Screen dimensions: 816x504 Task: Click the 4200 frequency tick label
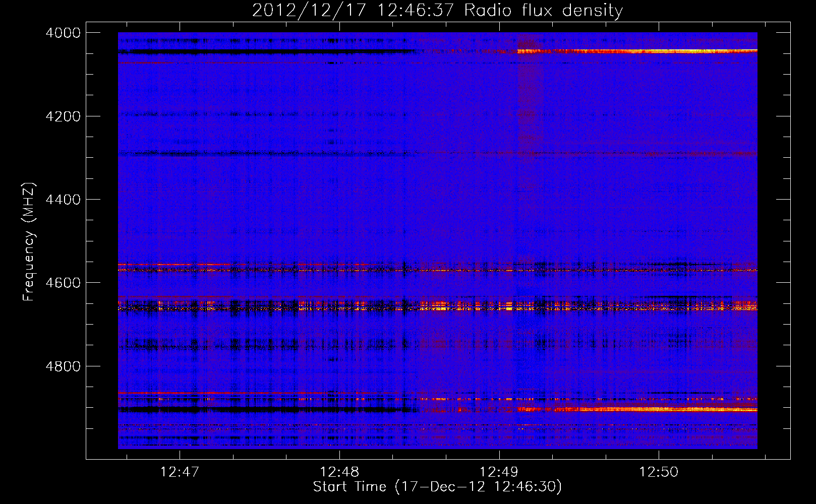click(63, 116)
